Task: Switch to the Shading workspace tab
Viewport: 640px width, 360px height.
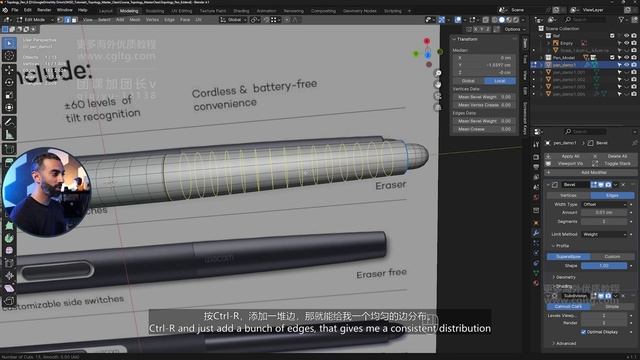Action: 241,11
